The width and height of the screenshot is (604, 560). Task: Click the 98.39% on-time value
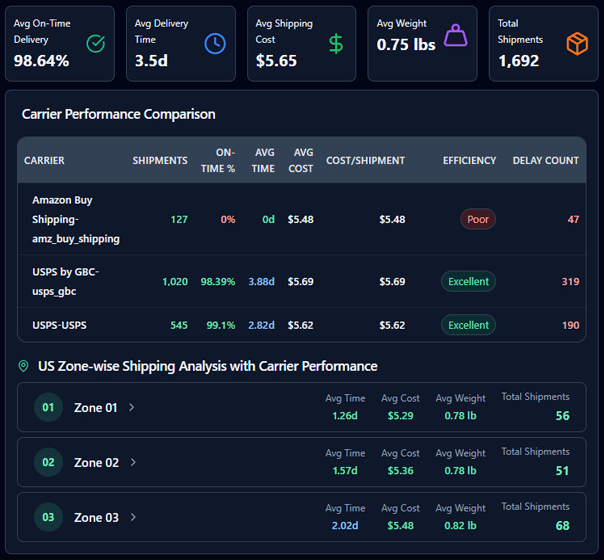218,282
